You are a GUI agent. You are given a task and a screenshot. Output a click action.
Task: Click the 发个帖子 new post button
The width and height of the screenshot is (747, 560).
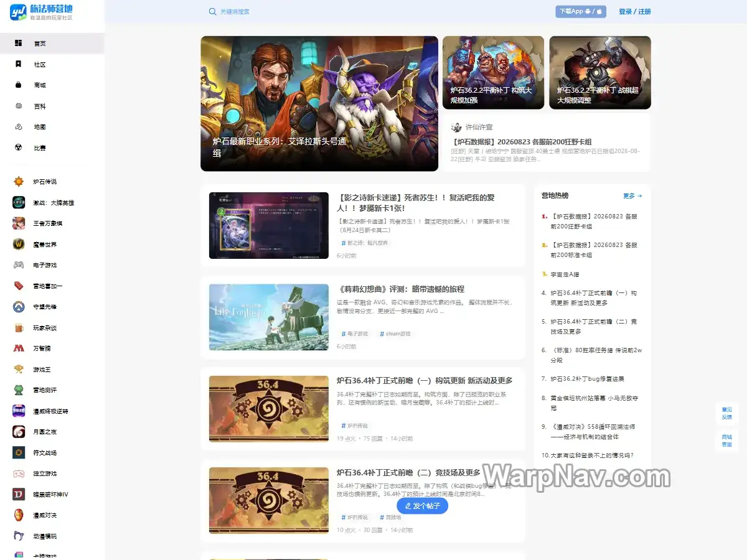pos(423,506)
